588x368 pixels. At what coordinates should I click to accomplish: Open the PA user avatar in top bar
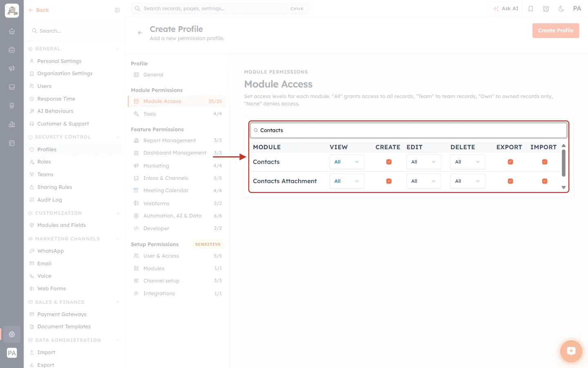coord(577,9)
